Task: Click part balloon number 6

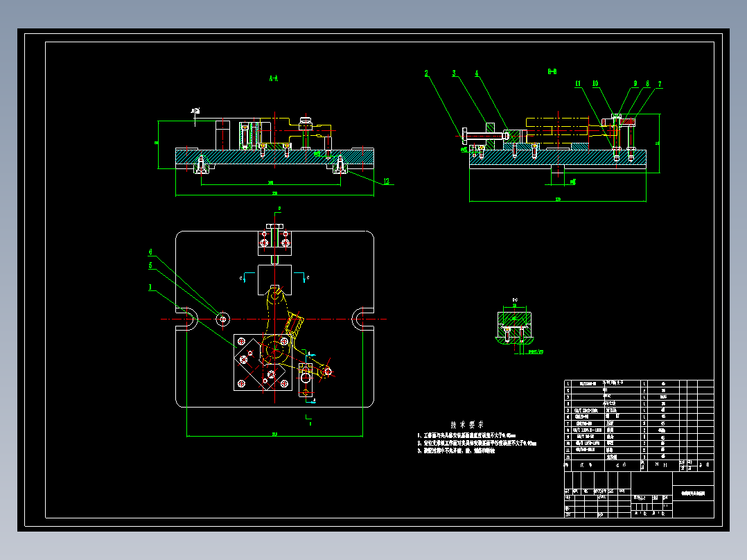Action: [150, 252]
